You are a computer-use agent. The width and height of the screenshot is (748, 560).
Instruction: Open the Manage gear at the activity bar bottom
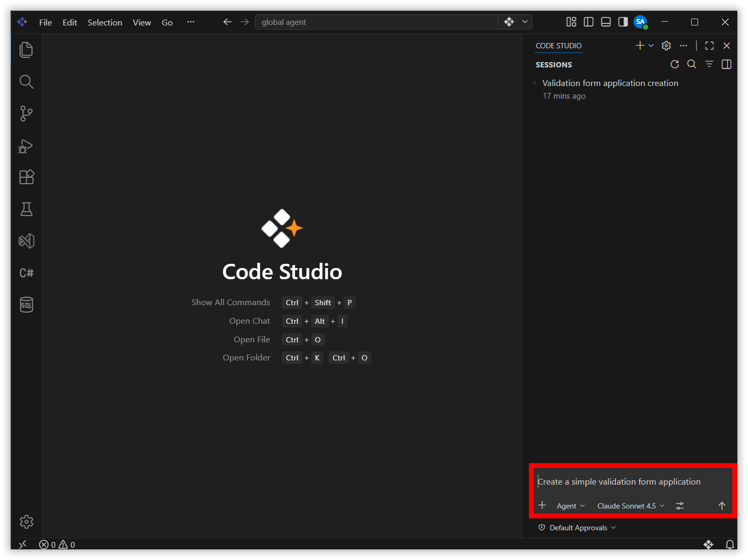tap(26, 522)
